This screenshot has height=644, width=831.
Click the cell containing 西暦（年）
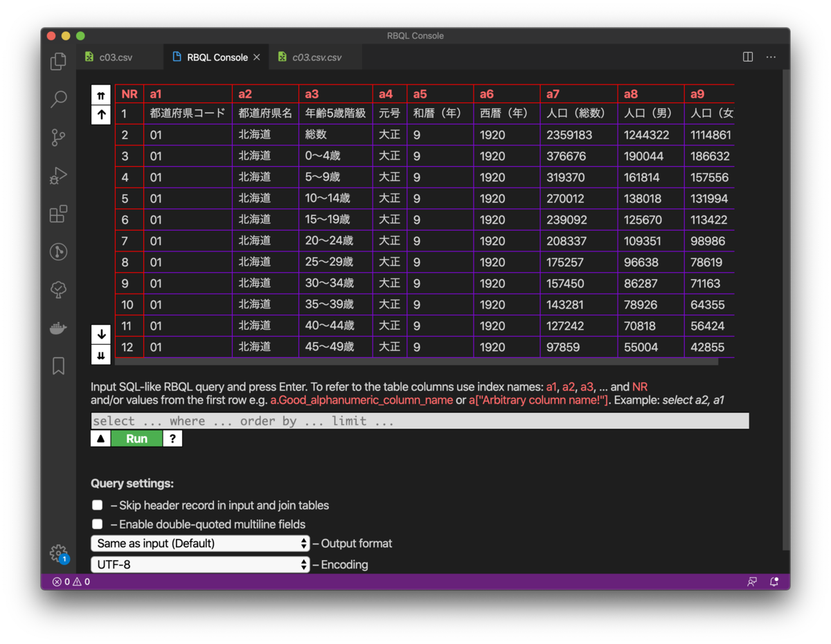coord(506,114)
